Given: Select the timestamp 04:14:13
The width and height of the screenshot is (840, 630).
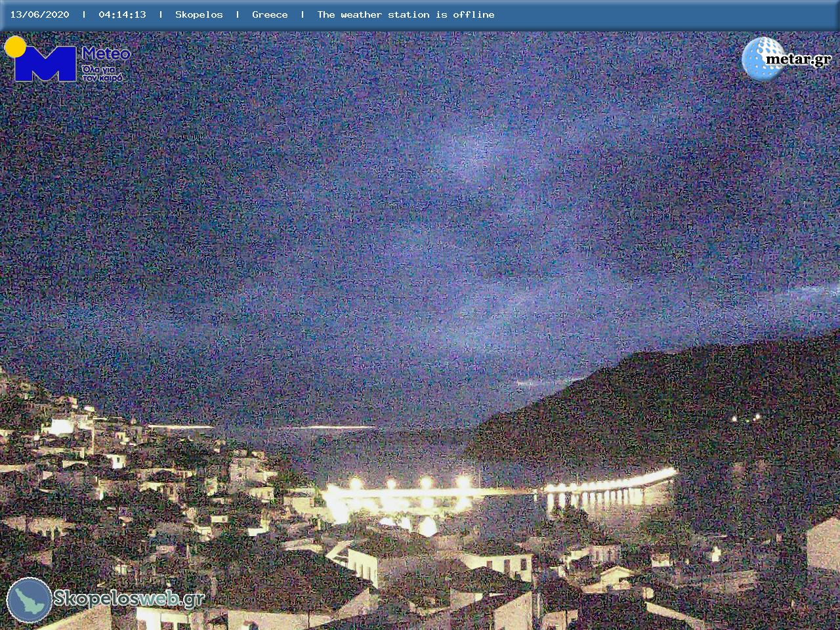Looking at the screenshot, I should pos(122,14).
